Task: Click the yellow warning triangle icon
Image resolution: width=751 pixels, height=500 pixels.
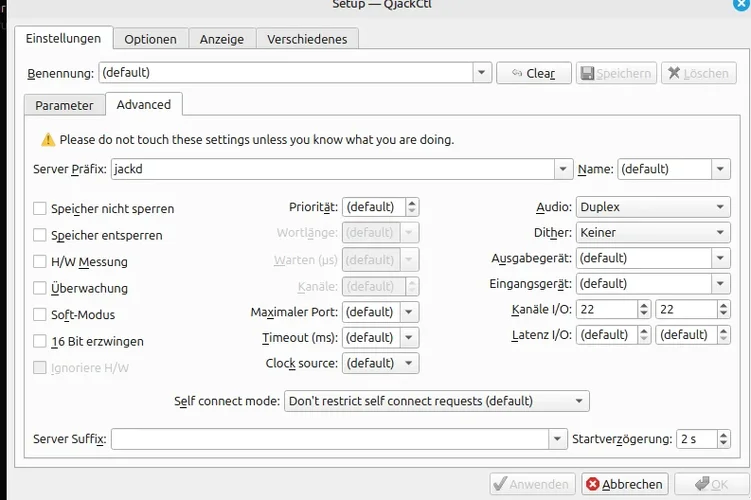Action: coord(48,139)
